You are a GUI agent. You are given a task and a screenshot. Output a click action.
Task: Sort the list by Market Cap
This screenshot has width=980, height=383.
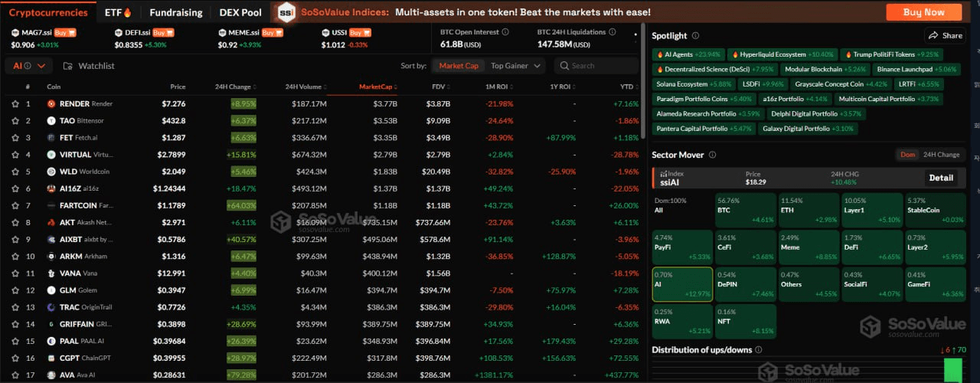pyautogui.click(x=458, y=66)
